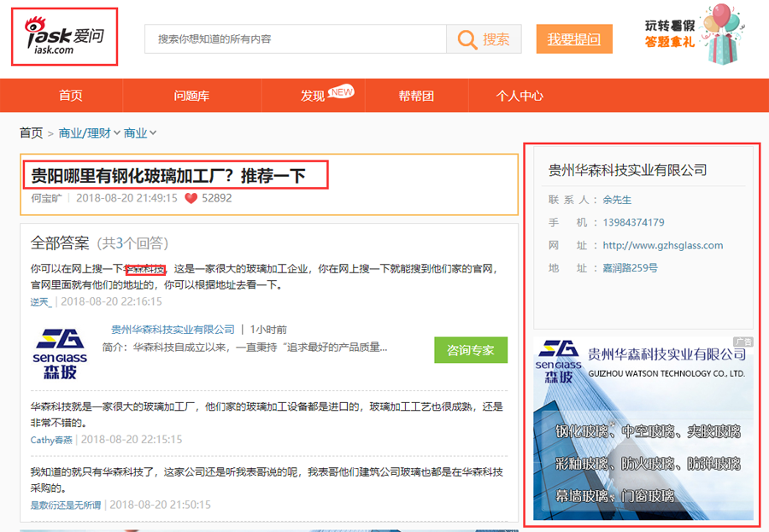Open the 发现 navigation tab
Viewport: 769px width, 532px height.
tap(313, 96)
